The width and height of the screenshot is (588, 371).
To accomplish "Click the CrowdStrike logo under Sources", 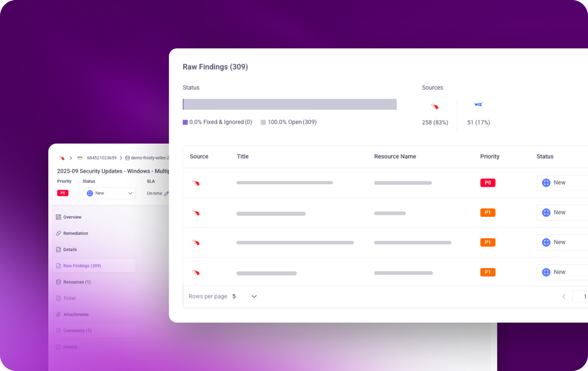I will point(435,106).
